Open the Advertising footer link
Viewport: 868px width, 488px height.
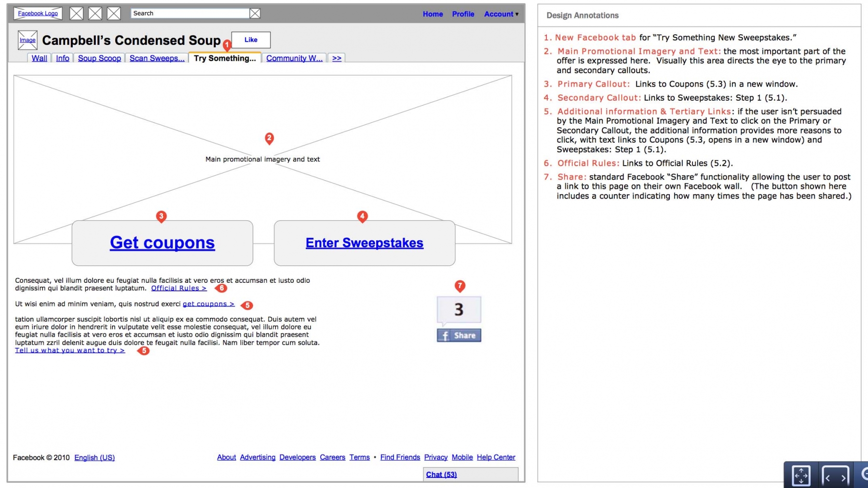(x=258, y=457)
